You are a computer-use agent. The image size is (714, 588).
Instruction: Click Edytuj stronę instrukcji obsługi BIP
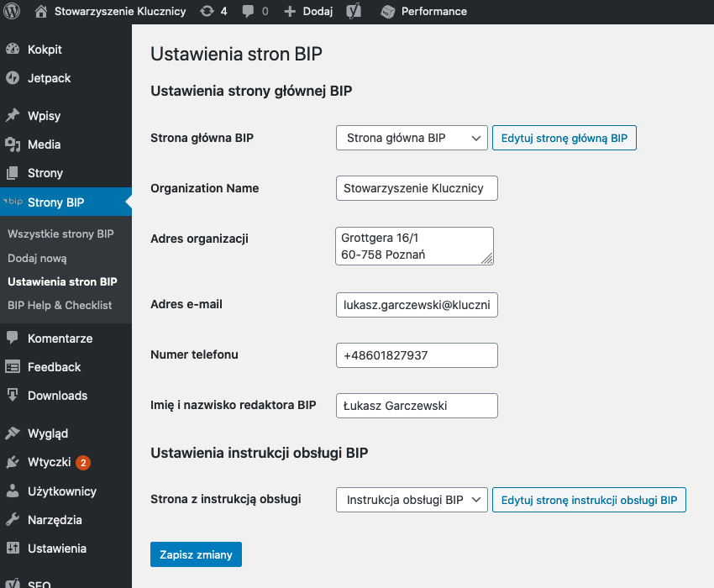[x=589, y=500]
